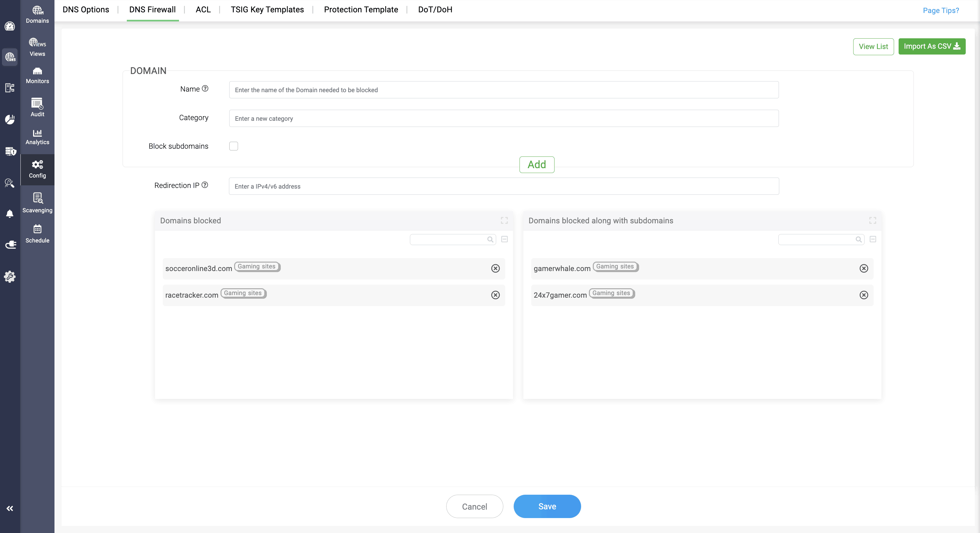Screen dimensions: 980x533
Task: Open the Page Tips link
Action: pos(941,10)
